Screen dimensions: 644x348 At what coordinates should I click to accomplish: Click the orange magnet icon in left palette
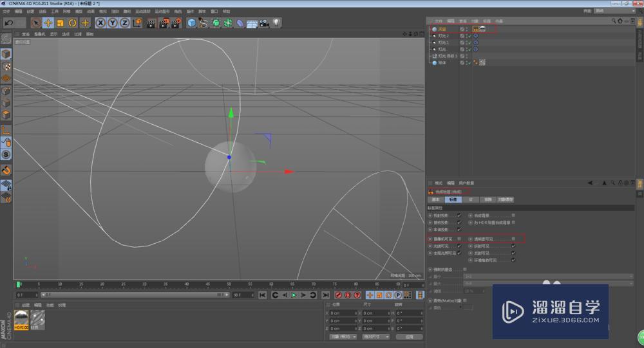(6, 170)
